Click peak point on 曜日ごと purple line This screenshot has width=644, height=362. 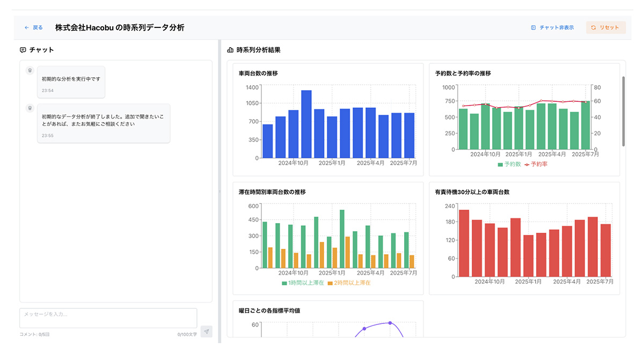[390, 323]
